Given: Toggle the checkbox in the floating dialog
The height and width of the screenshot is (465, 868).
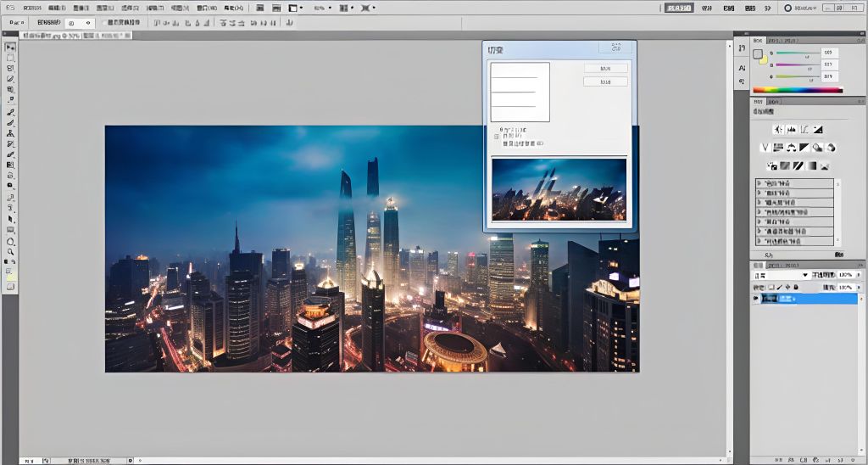Looking at the screenshot, I should [x=497, y=136].
